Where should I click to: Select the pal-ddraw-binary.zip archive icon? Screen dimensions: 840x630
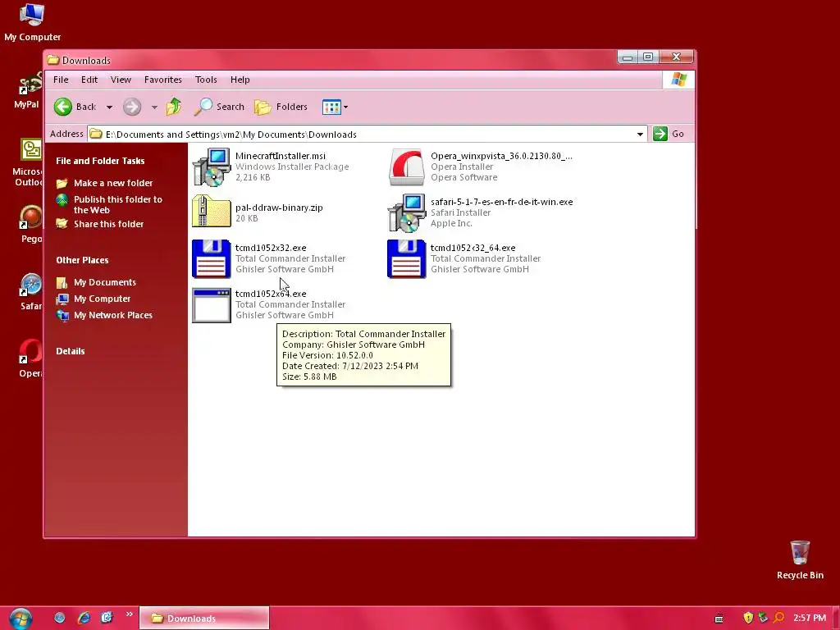212,212
